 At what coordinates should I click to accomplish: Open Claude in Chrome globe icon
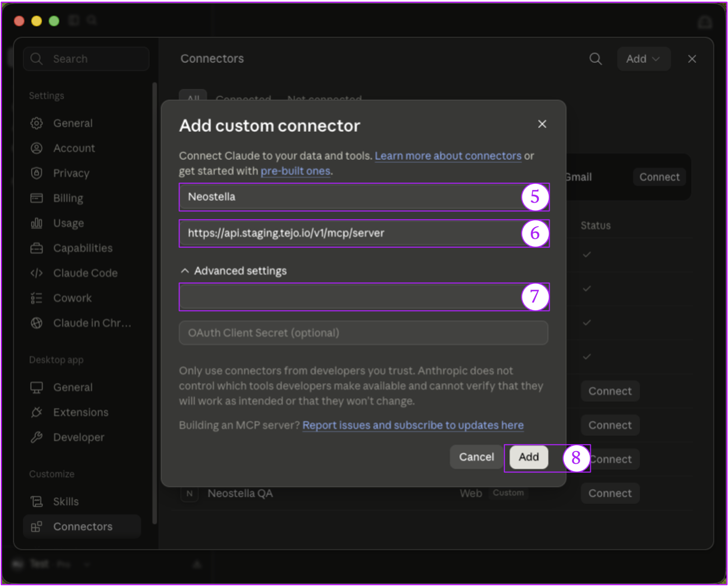[36, 323]
